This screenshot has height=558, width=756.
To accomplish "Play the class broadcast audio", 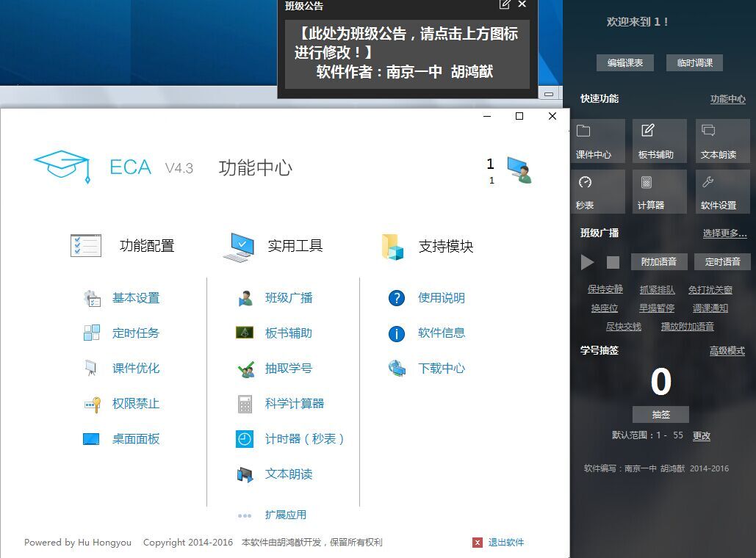I will point(587,262).
